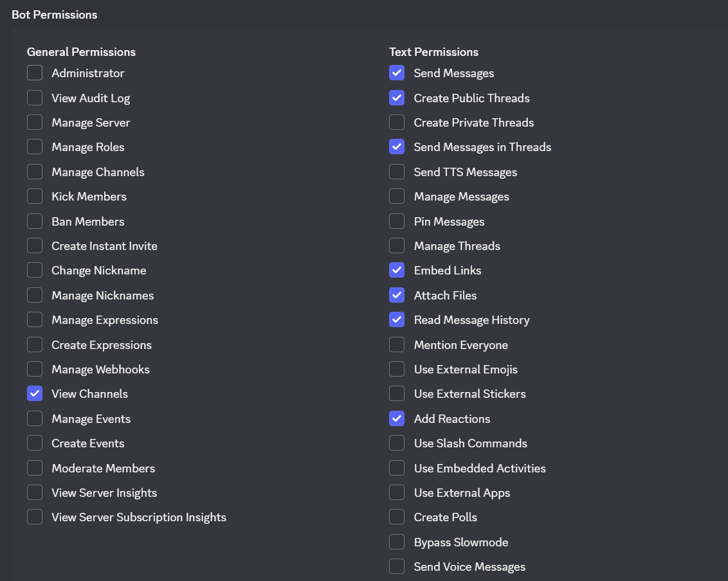Enable the Send Voice Messages checkbox
728x581 pixels.
point(397,567)
